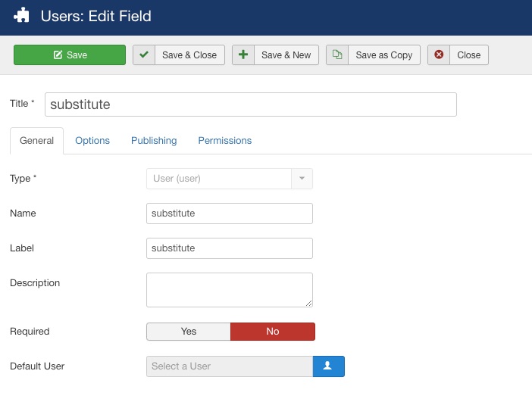Viewport: 532px width, 399px height.
Task: Click the green checkmark icon
Action: (x=144, y=55)
